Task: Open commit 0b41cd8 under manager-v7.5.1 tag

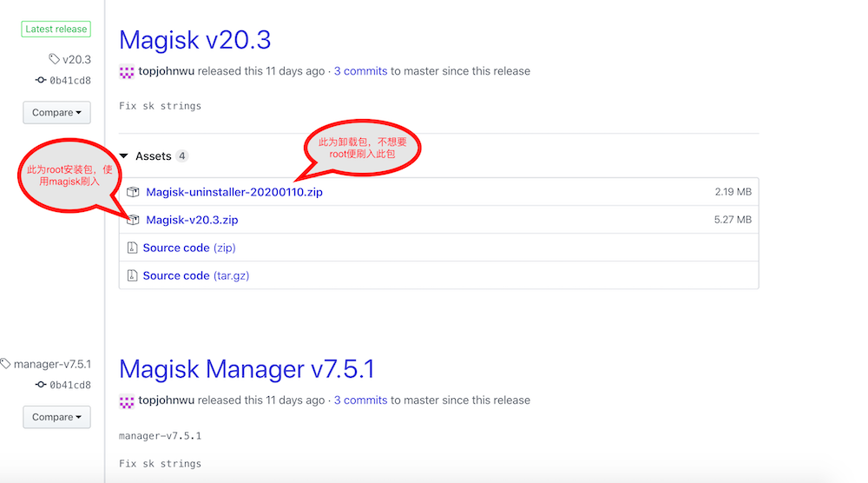Action: [x=70, y=385]
